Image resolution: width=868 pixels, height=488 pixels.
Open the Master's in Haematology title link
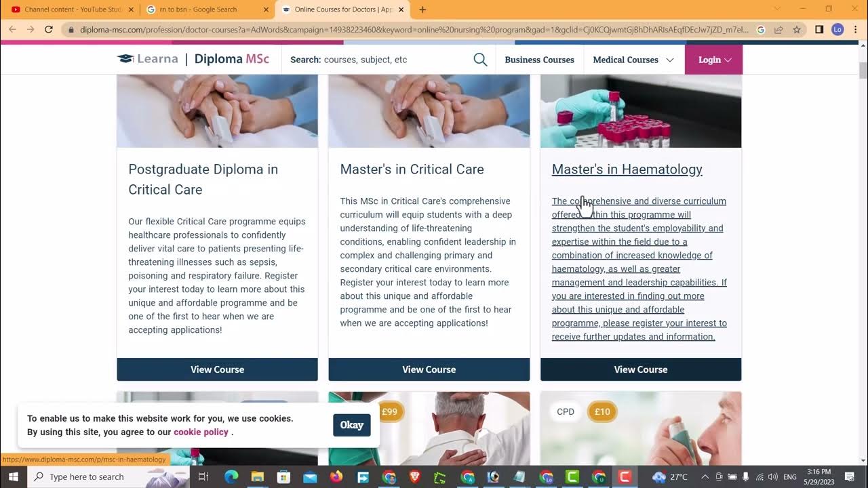627,169
